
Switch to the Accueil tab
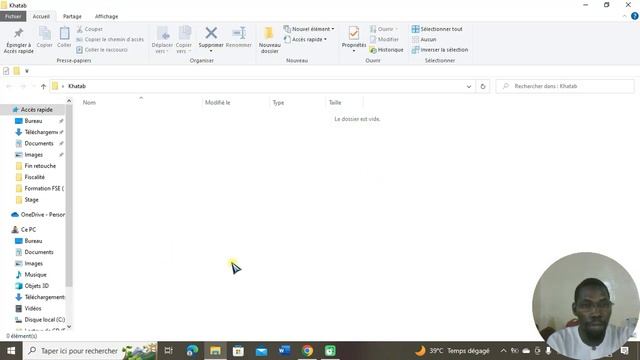(x=41, y=16)
